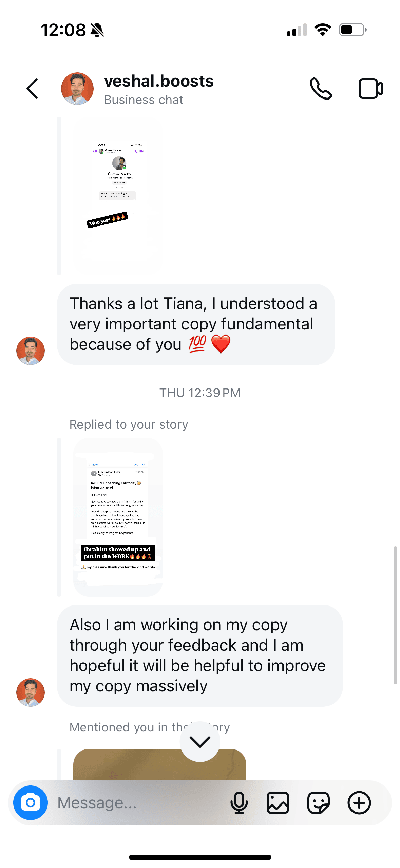400x868 pixels.
Task: Open the sticker picker
Action: coord(318,803)
